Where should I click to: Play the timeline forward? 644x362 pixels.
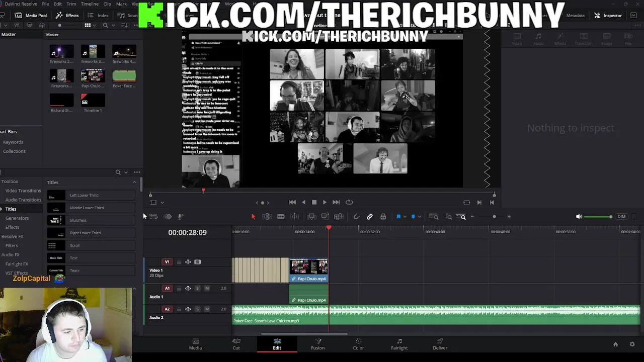pos(325,202)
